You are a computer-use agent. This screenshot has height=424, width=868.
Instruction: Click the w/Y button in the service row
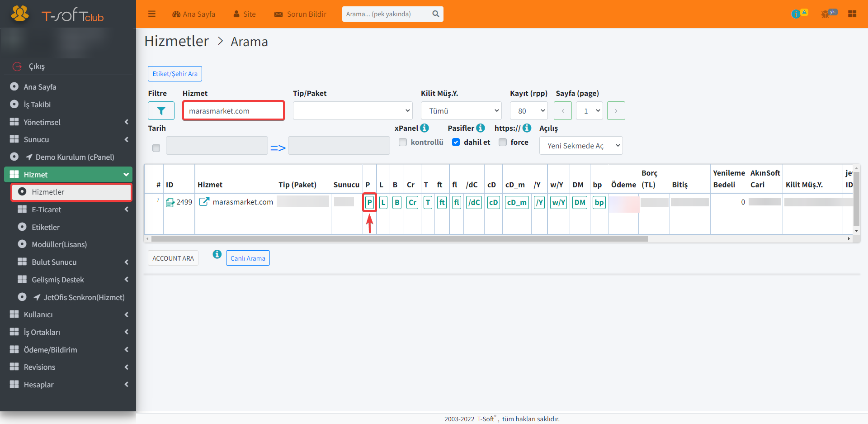559,202
